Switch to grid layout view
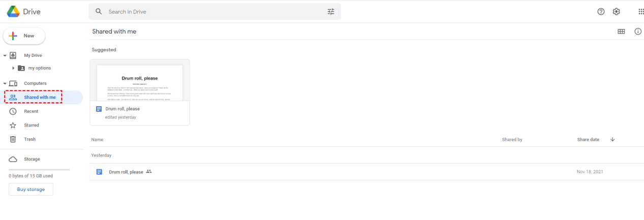Screen dimensions: 644x220 coord(621,32)
